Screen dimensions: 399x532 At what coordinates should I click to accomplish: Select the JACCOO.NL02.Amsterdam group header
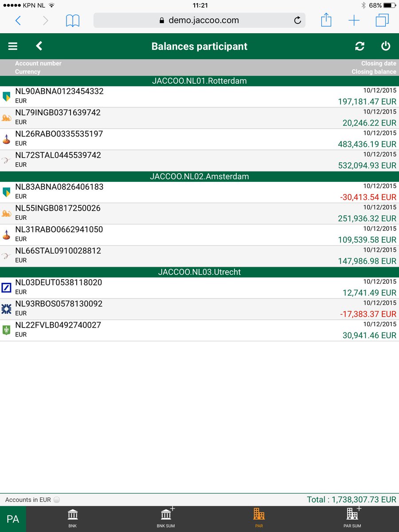click(x=199, y=176)
